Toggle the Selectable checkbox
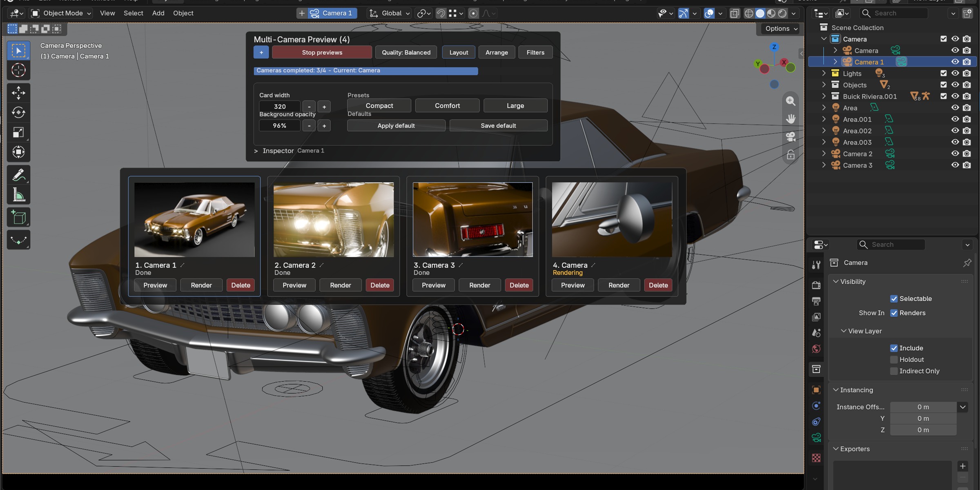980x490 pixels. coord(894,298)
